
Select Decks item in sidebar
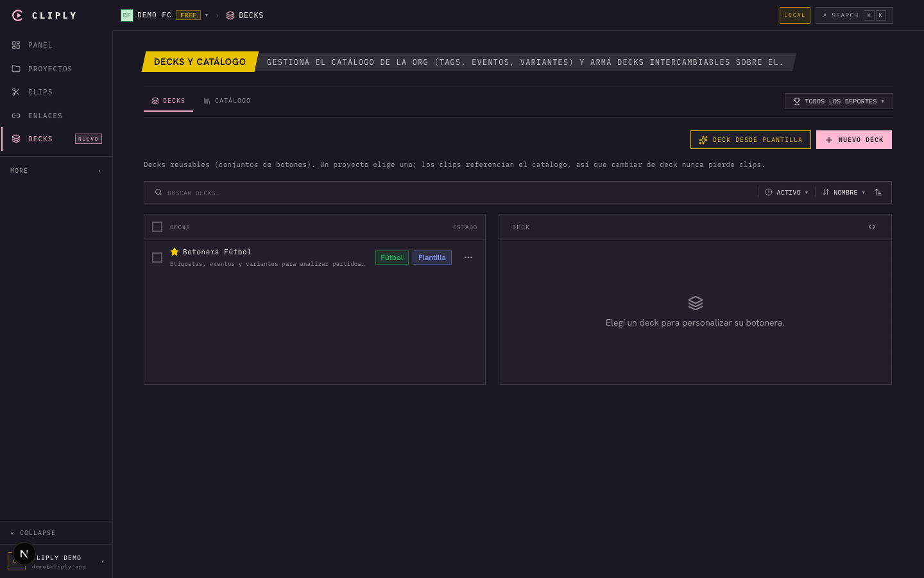[56, 139]
